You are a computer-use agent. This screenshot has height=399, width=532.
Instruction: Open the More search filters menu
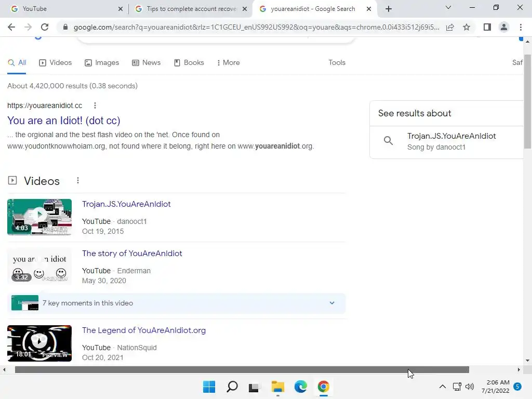[x=229, y=63]
